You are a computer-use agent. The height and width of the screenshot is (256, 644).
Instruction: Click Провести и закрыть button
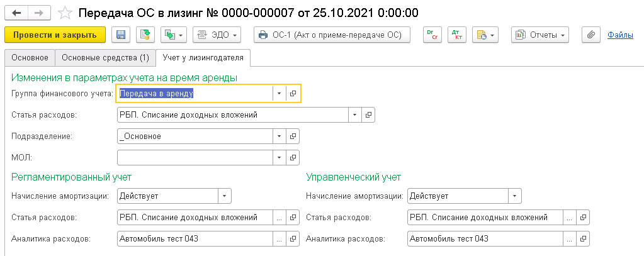55,35
